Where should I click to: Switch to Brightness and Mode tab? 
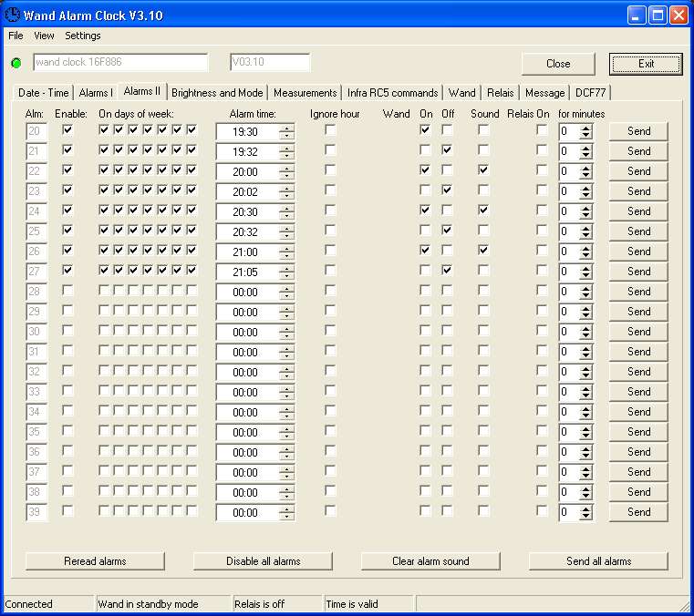[x=217, y=93]
